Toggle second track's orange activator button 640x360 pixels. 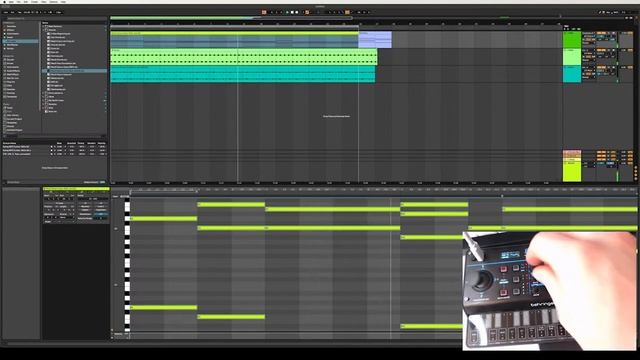601,50
